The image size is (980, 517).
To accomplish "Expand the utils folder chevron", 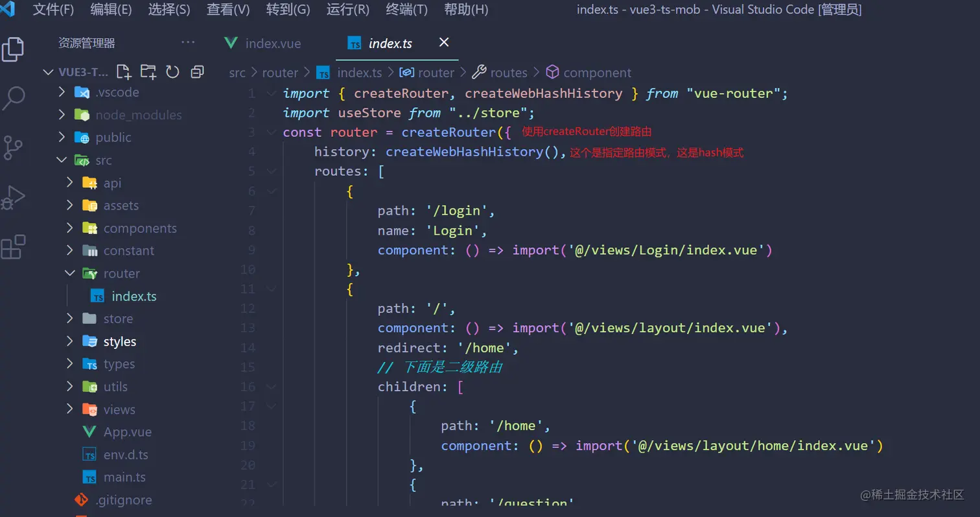I will 70,387.
